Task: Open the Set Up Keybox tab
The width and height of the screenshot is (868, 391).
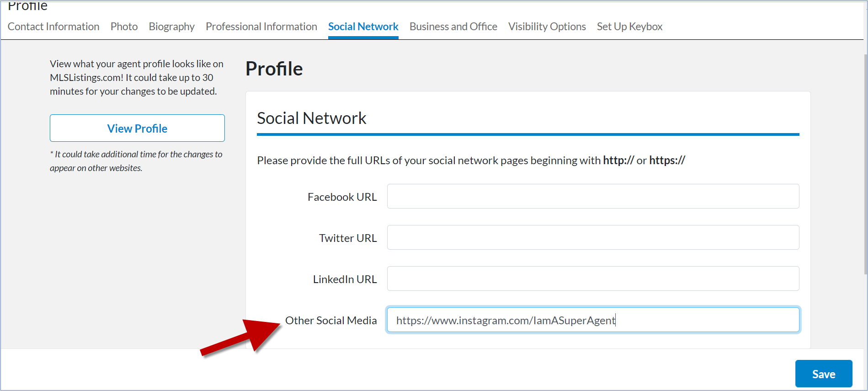Action: 630,27
